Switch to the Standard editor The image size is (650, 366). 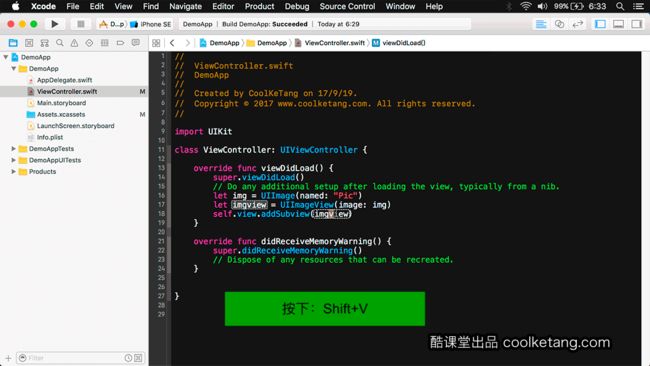point(541,24)
